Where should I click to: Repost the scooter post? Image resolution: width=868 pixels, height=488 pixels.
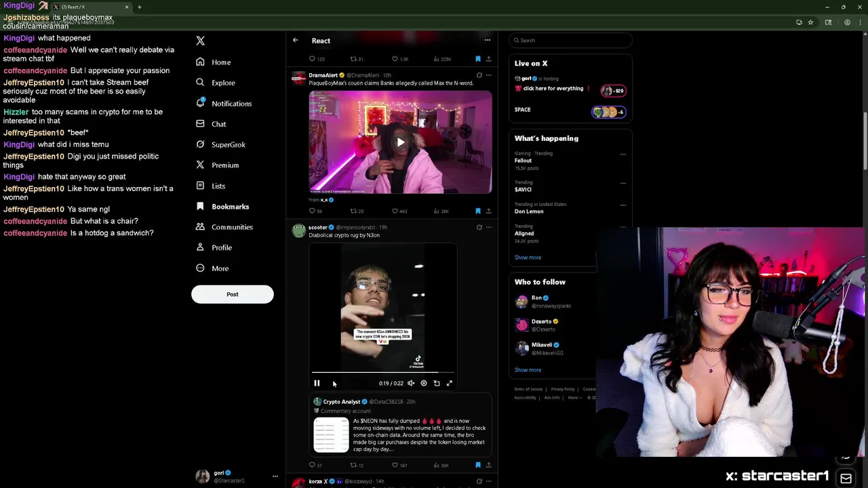click(x=357, y=465)
